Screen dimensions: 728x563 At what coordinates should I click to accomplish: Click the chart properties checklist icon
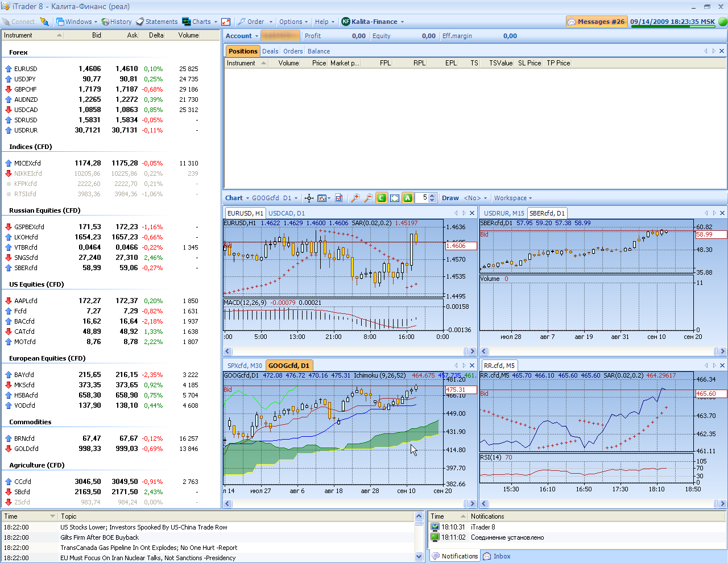[x=339, y=198]
